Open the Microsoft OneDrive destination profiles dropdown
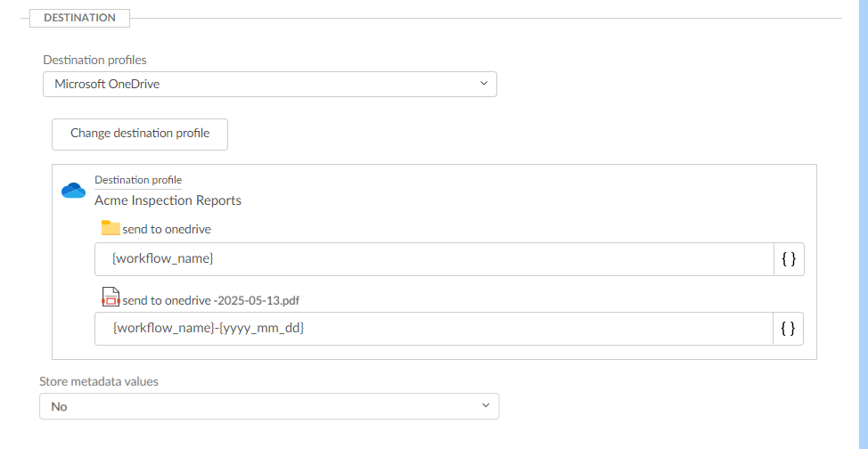868x449 pixels. [269, 85]
